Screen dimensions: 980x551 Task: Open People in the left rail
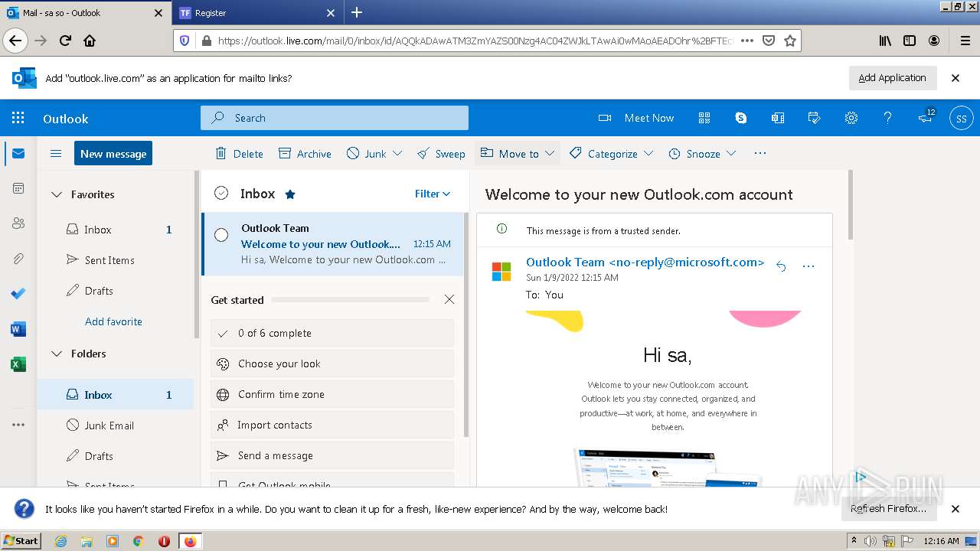18,223
